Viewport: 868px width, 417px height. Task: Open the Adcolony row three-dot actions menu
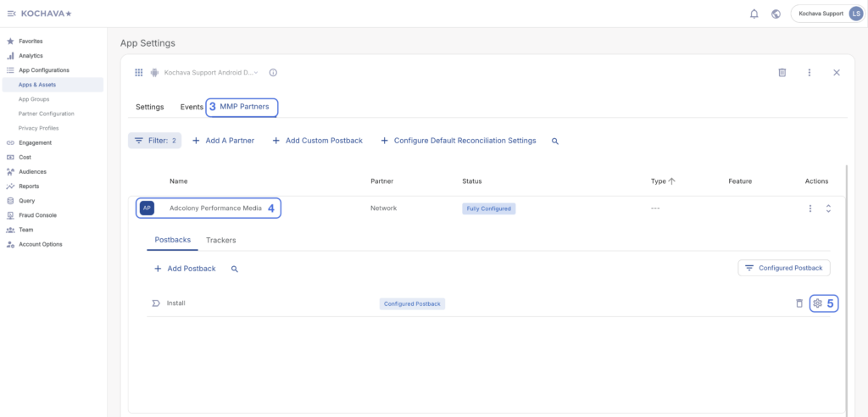point(810,208)
